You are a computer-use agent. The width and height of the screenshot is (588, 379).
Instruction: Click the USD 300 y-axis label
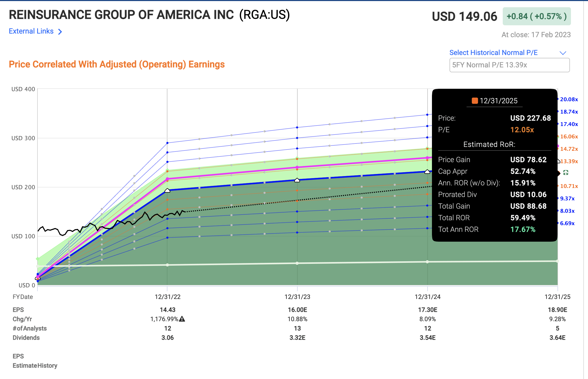23,138
